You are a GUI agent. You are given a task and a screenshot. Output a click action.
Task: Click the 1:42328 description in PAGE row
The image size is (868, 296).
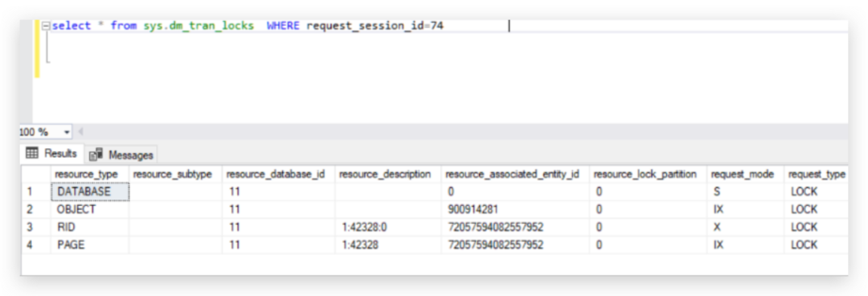388,245
